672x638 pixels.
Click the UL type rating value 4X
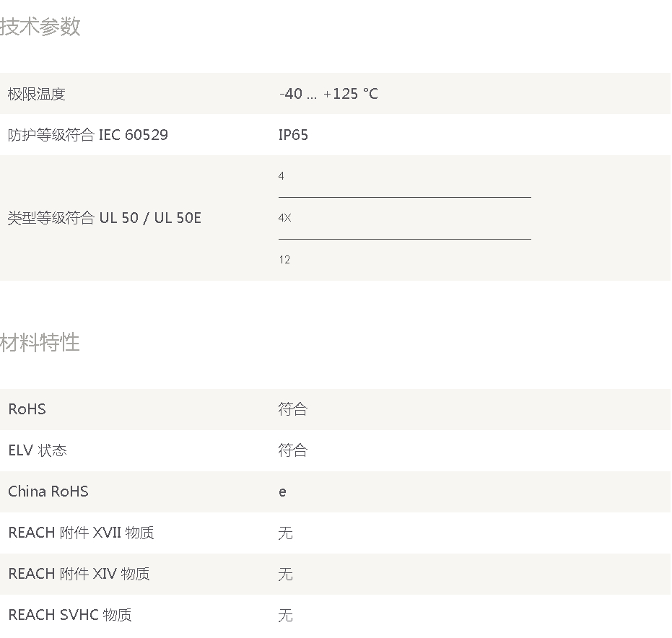tap(284, 218)
